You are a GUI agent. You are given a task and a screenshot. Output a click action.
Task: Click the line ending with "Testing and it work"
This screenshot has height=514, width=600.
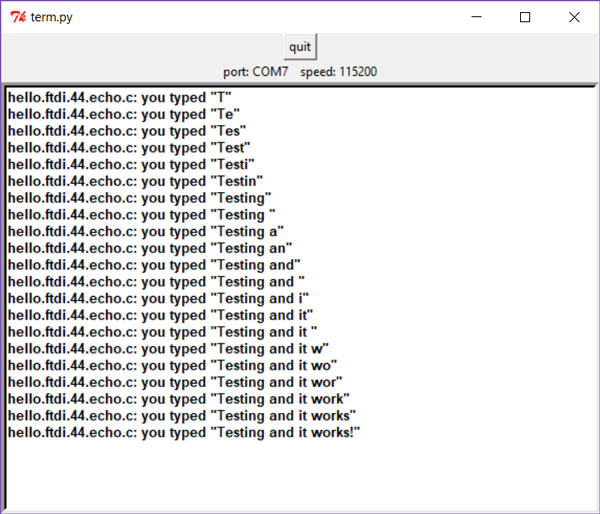(x=179, y=399)
